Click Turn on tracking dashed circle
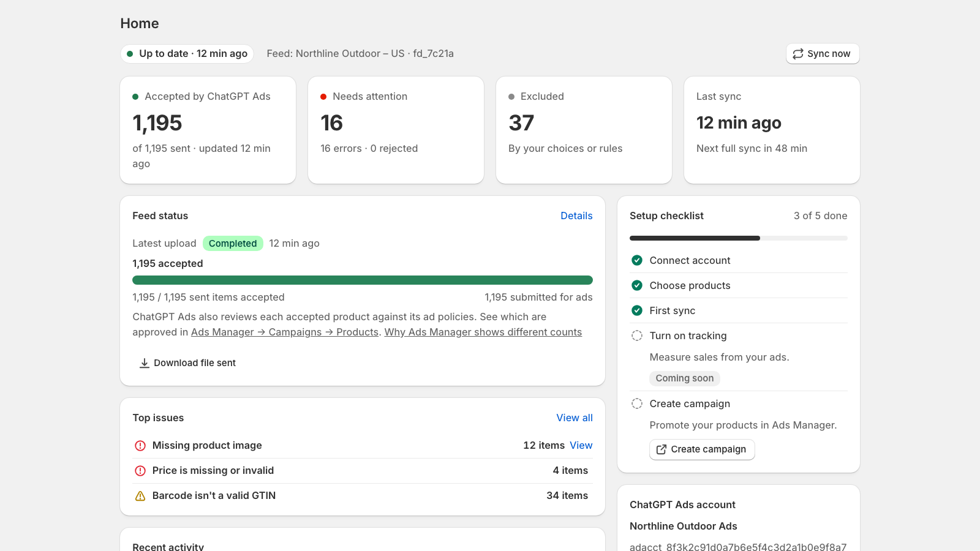The image size is (980, 551). tap(637, 335)
